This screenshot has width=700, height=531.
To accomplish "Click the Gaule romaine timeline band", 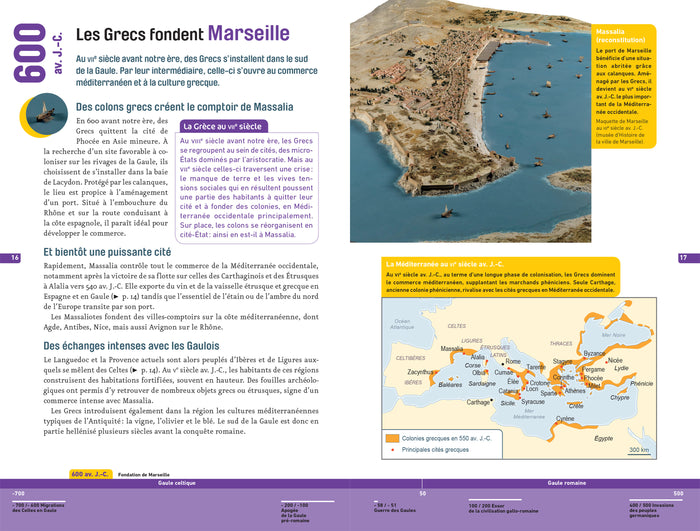I will click(566, 483).
